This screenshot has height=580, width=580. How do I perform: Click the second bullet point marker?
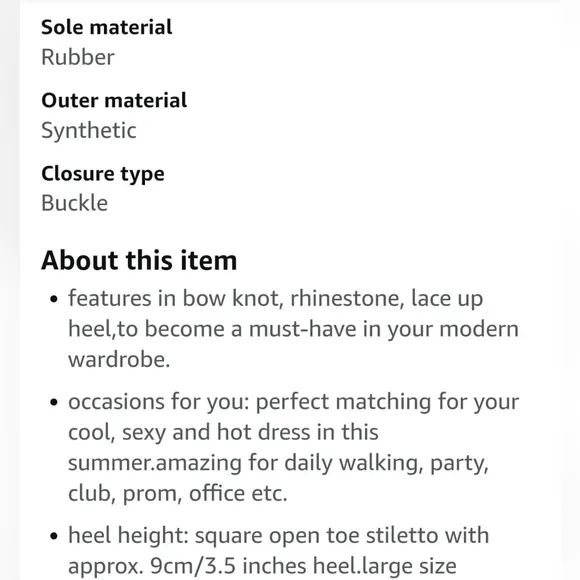(x=54, y=402)
